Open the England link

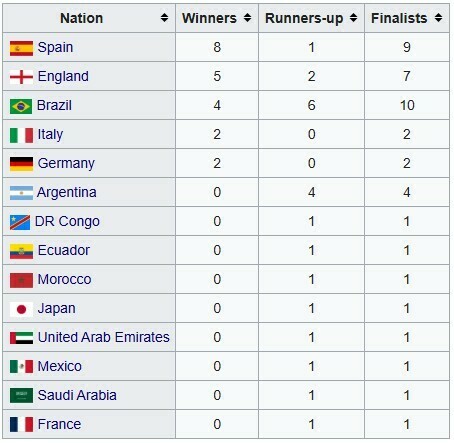[63, 76]
